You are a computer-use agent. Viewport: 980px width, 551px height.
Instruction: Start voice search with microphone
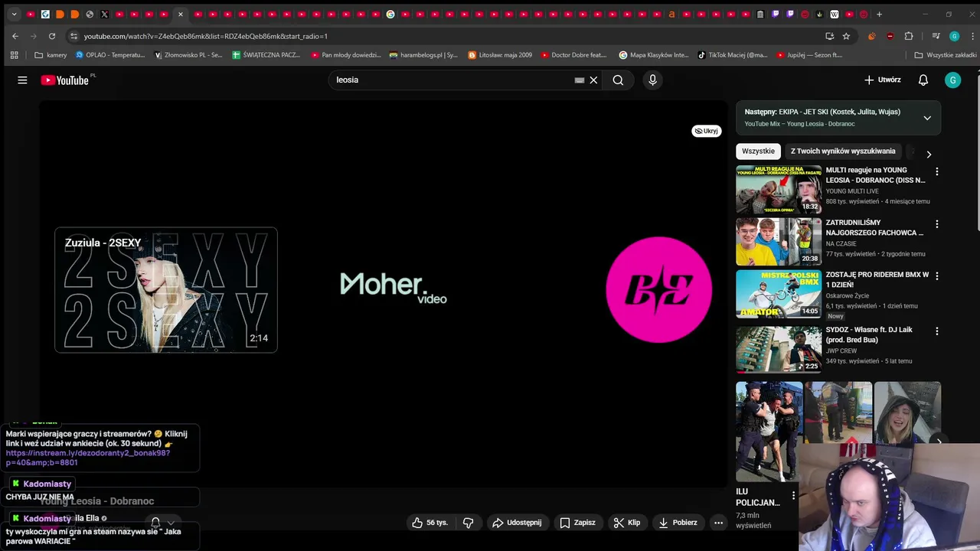(x=652, y=80)
